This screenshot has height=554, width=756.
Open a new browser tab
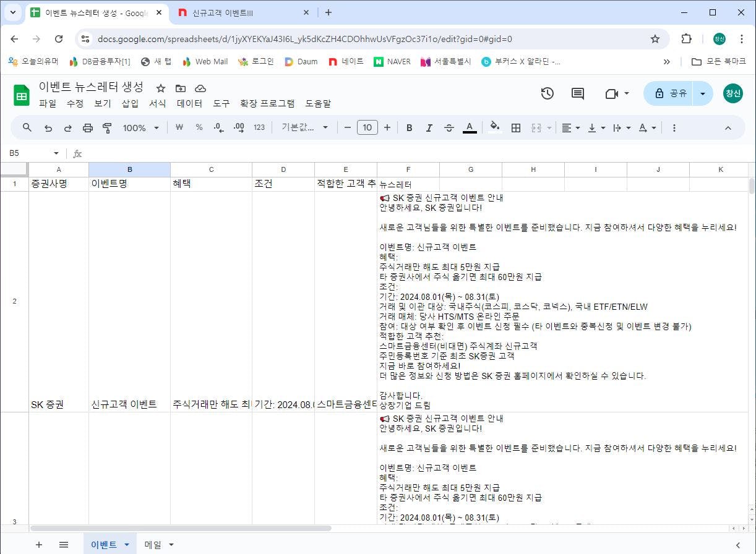tap(329, 12)
